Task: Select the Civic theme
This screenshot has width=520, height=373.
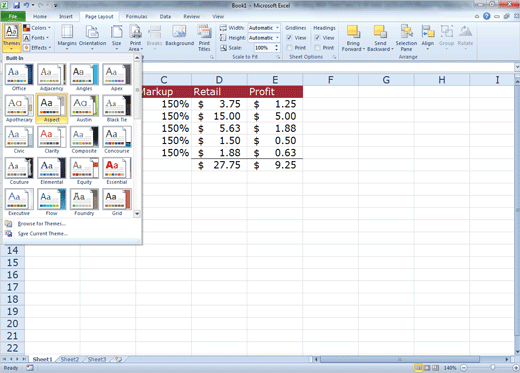Action: pos(19,140)
